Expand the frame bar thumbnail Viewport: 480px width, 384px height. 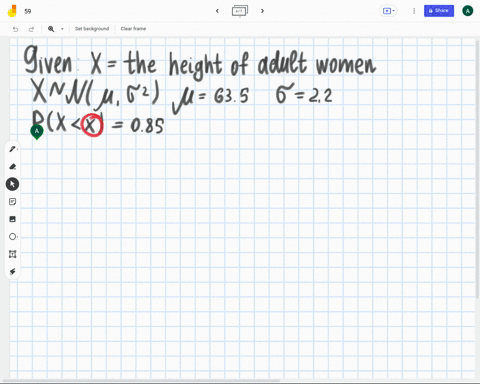(240, 11)
